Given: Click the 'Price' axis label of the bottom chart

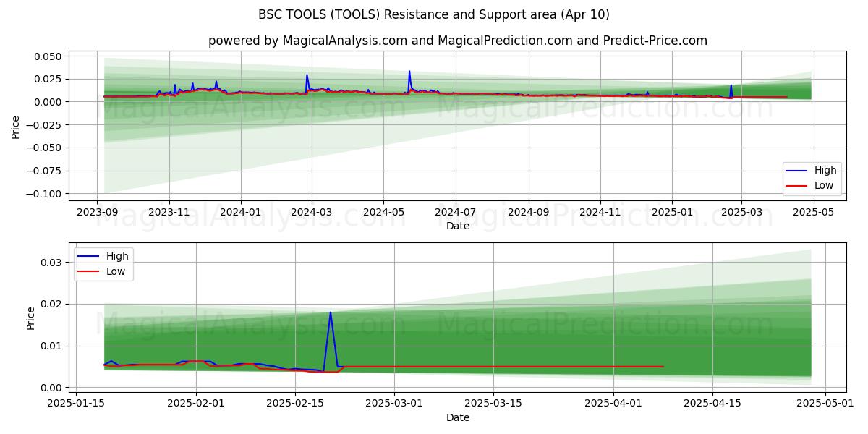Looking at the screenshot, I should click(31, 318).
